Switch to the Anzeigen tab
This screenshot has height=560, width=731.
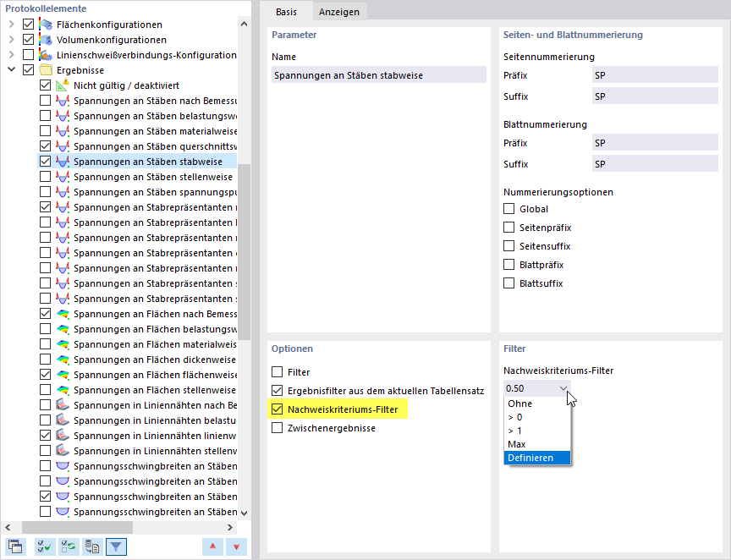click(x=339, y=12)
